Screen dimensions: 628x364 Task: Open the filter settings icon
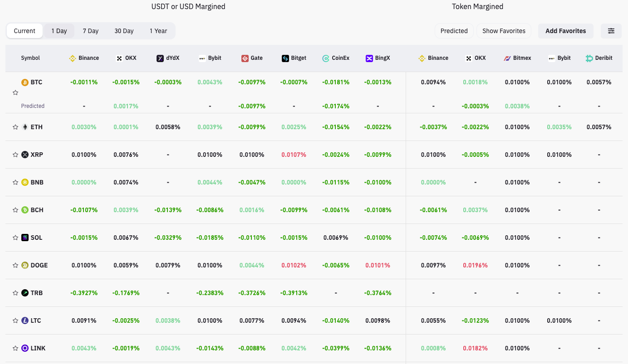(x=611, y=30)
